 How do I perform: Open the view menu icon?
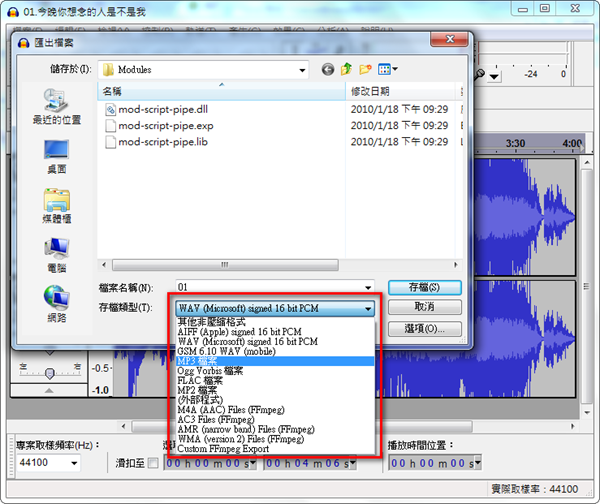(x=388, y=69)
